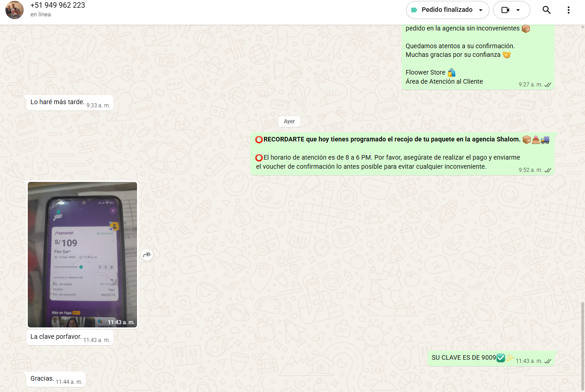Click the green label tag icon
Image resolution: width=585 pixels, height=392 pixels.
(x=414, y=10)
